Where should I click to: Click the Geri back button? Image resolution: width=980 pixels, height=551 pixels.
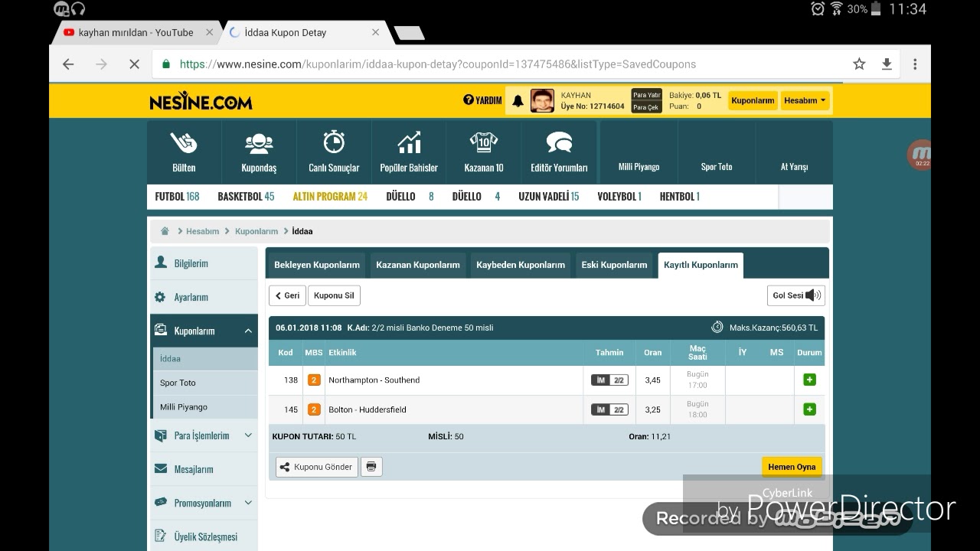287,295
